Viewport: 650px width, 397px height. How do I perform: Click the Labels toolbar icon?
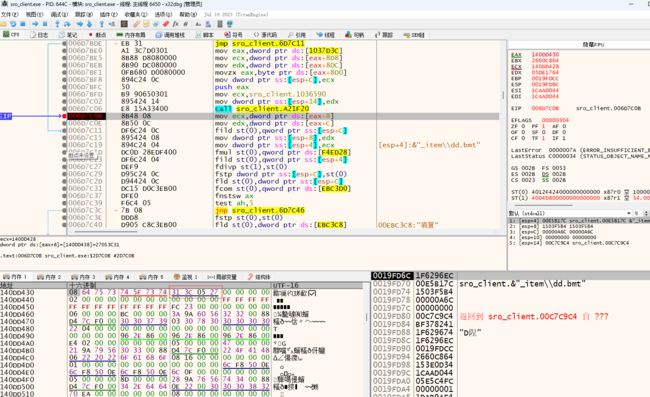156,24
